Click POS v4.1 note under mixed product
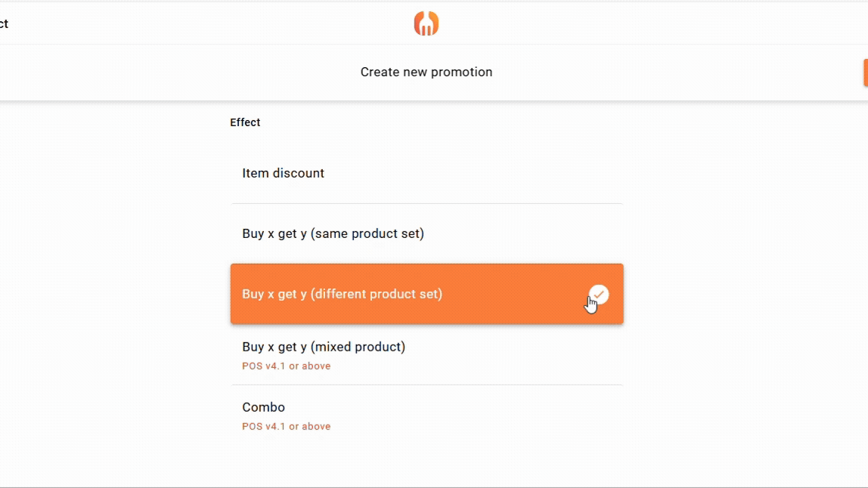Screen dimensions: 868x488 (286, 366)
